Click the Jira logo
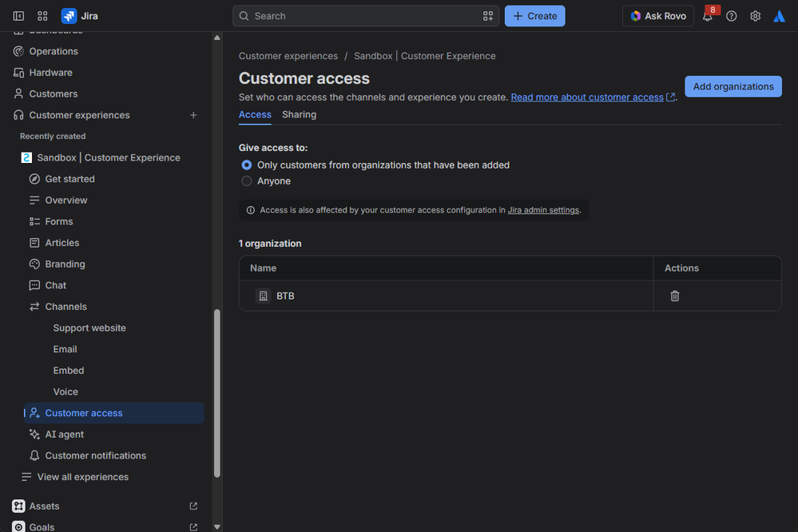Viewport: 798px width, 532px height. click(x=79, y=16)
